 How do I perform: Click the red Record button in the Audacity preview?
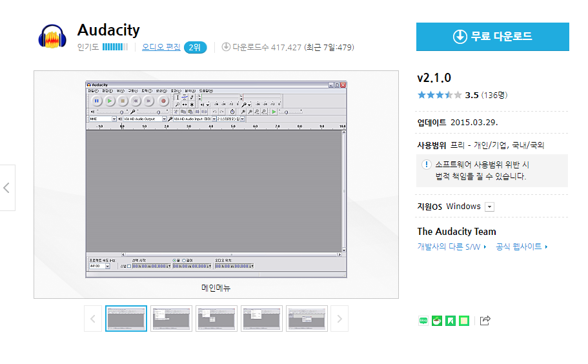click(163, 101)
